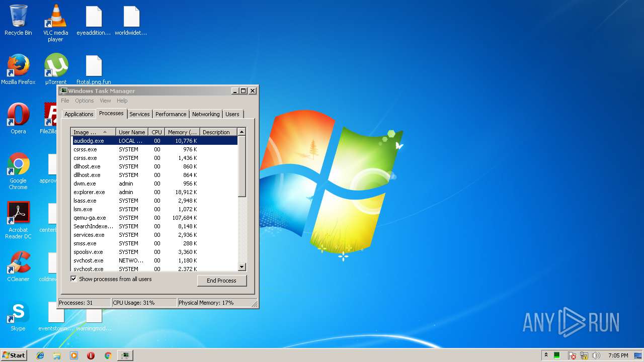Launch Opera from the desktop
The height and width of the screenshot is (362, 644).
coord(18,119)
